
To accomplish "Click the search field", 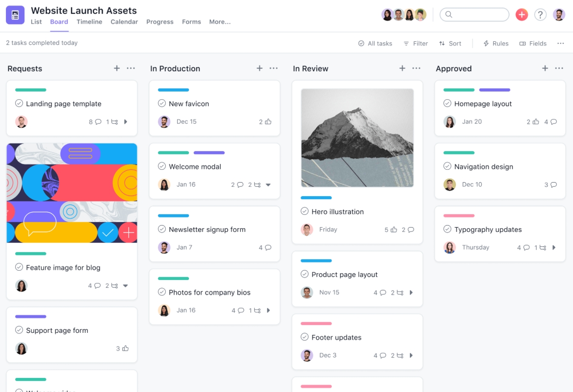I will click(474, 14).
